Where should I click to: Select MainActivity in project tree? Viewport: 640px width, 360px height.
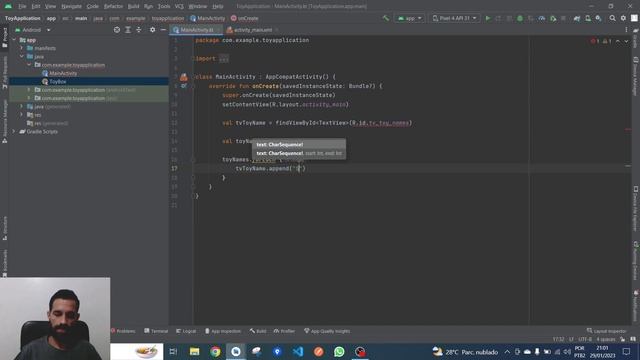[x=63, y=73]
